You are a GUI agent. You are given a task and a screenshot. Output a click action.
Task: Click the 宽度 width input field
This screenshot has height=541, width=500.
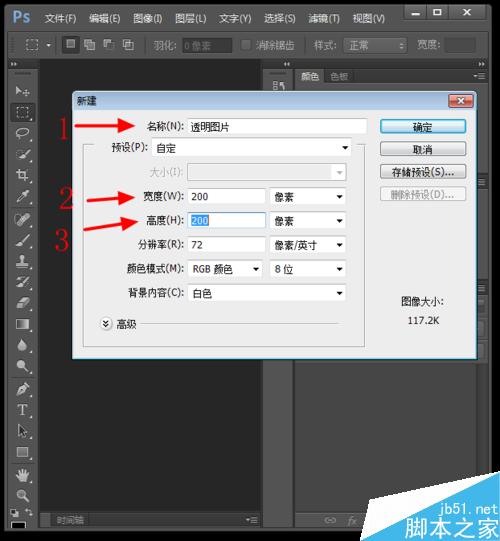coord(226,197)
